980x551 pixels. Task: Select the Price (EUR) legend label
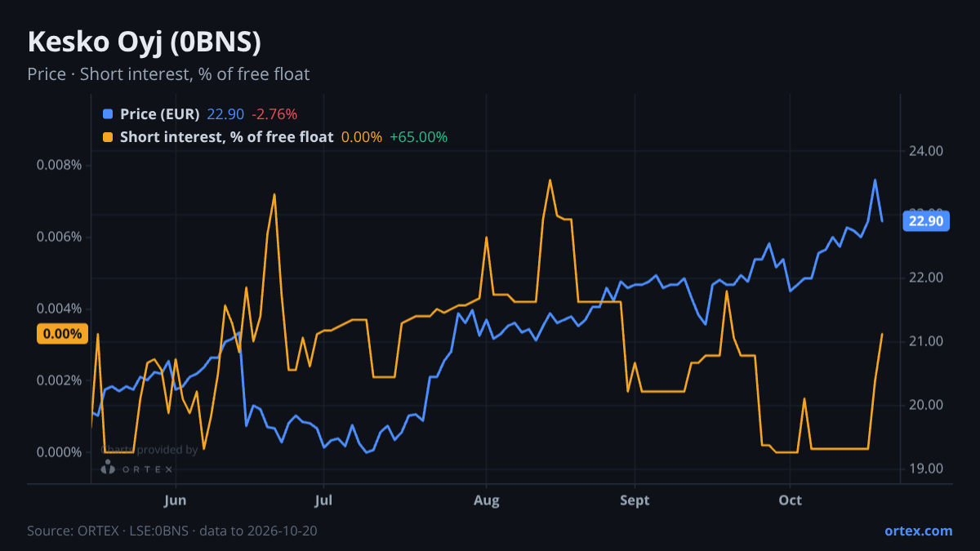159,114
